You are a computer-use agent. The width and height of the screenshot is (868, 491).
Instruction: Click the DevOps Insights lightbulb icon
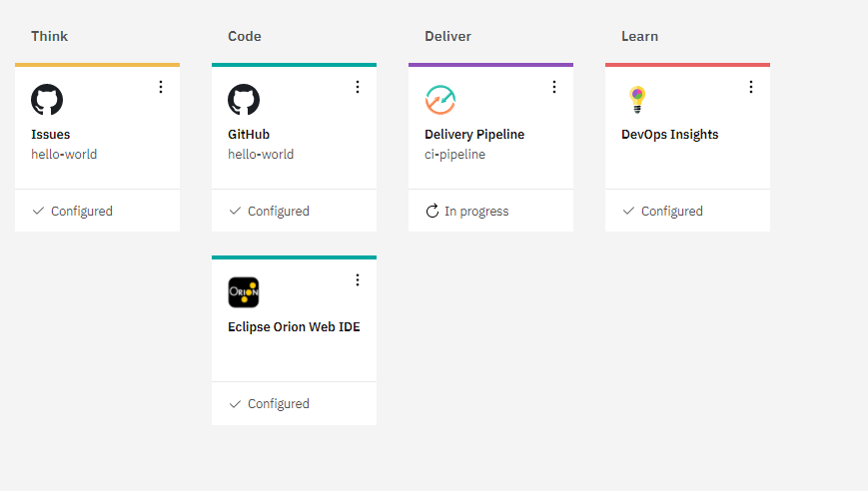tap(637, 100)
